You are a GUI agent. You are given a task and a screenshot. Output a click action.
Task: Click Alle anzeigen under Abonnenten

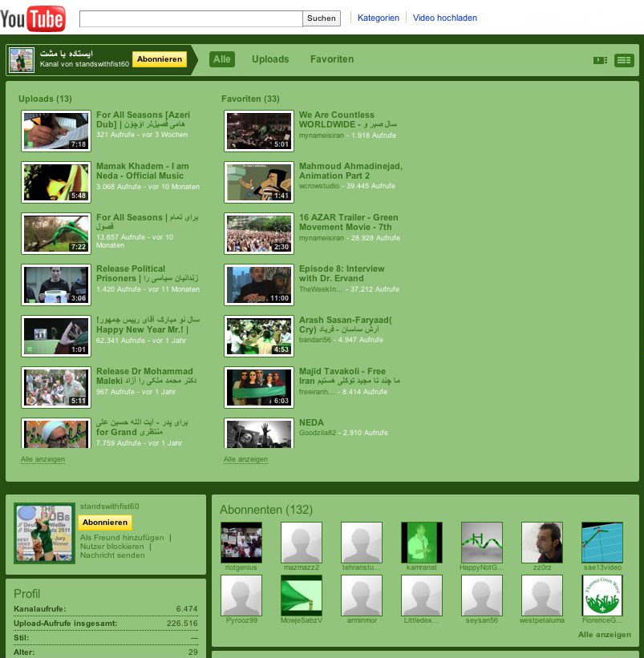(603, 634)
